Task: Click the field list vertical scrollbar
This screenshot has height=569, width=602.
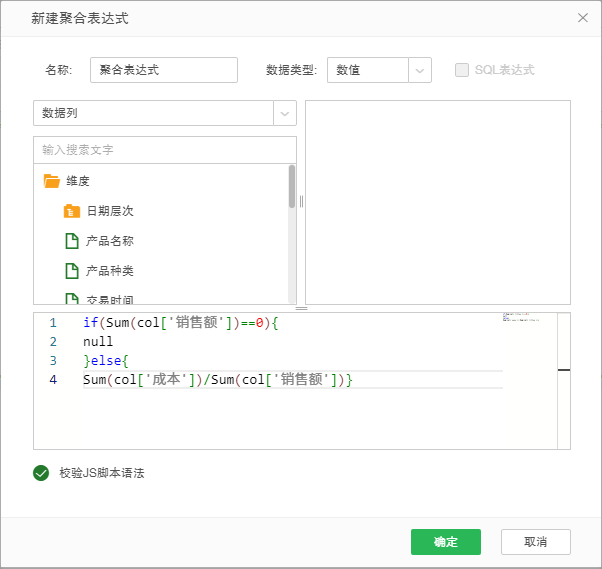Action: tap(292, 186)
